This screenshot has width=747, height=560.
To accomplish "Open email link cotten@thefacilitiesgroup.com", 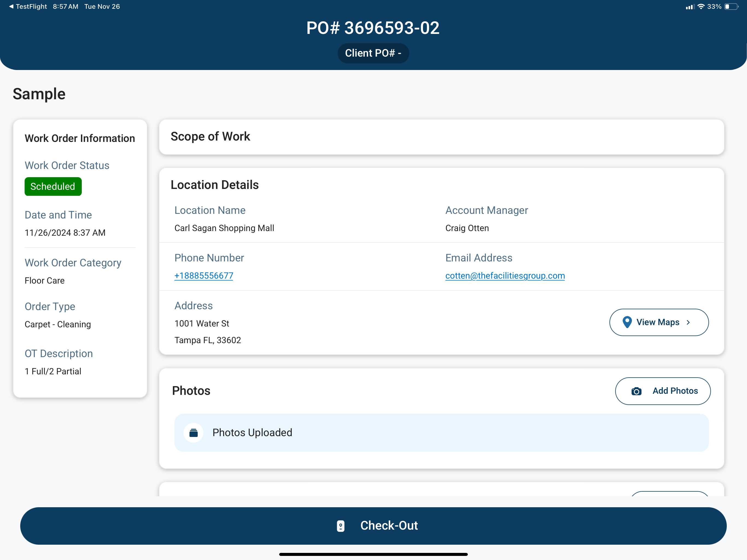I will click(505, 276).
